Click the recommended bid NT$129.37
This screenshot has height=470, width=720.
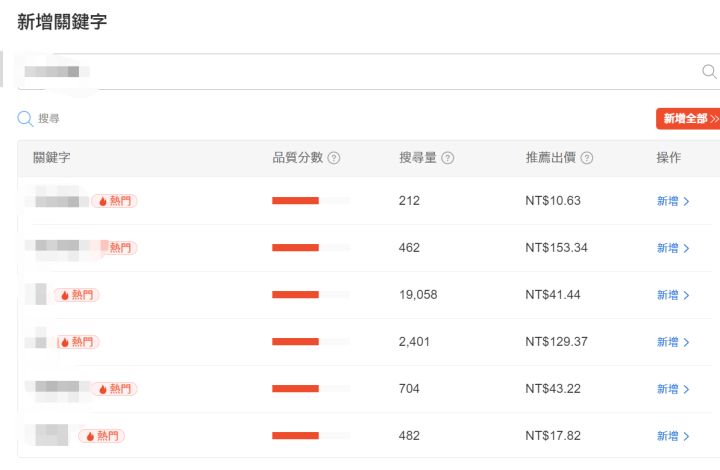(557, 342)
